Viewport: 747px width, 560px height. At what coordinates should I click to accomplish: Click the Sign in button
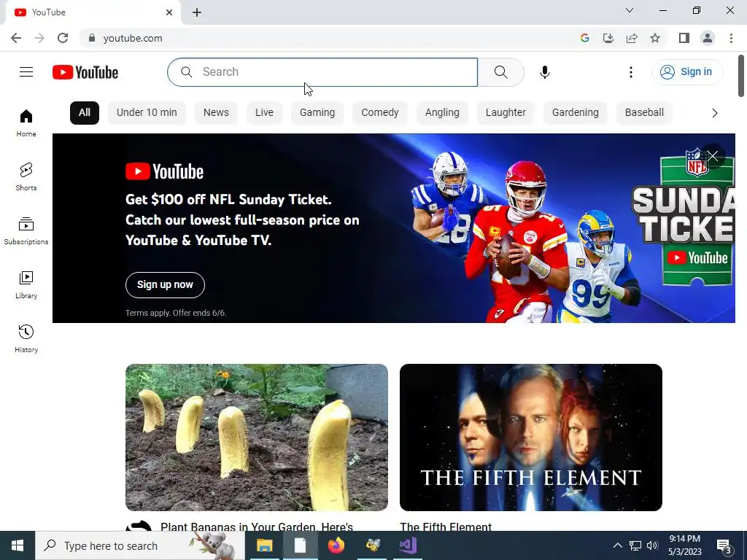[687, 72]
